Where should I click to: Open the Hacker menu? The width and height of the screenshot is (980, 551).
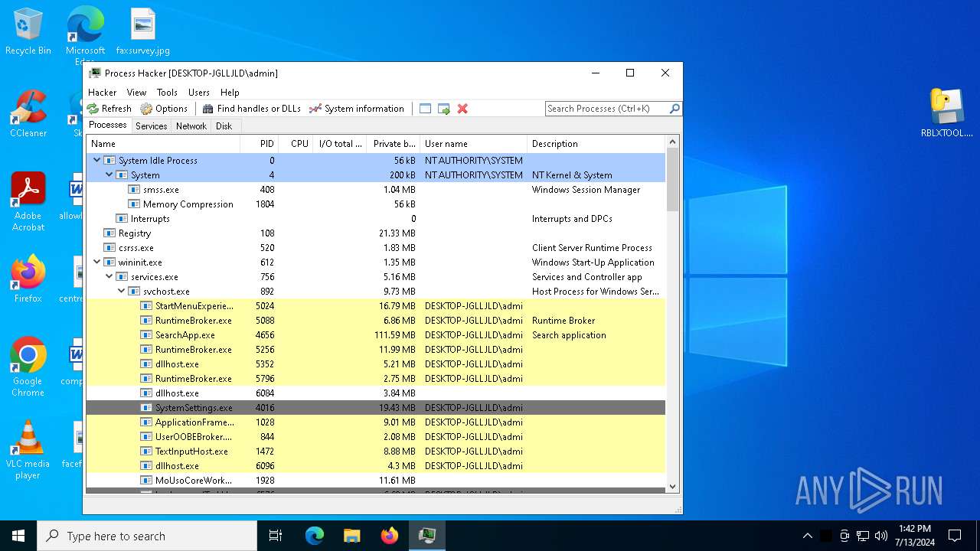point(103,92)
